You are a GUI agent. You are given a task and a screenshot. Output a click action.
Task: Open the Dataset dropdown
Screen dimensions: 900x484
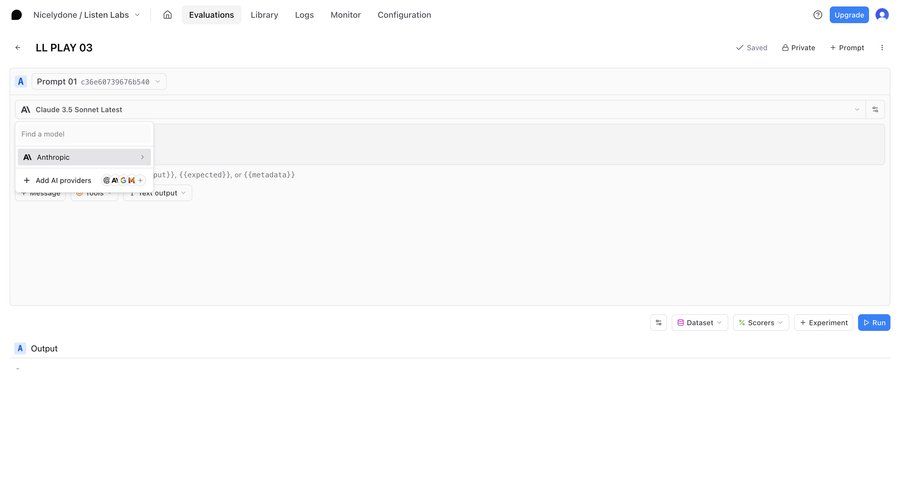[x=700, y=323]
